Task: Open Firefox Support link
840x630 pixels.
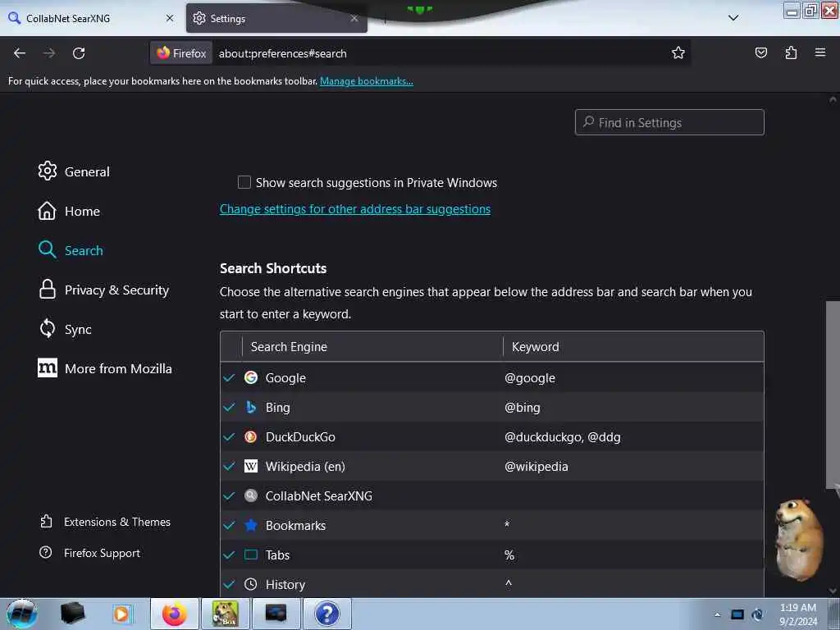Action: pos(90,553)
